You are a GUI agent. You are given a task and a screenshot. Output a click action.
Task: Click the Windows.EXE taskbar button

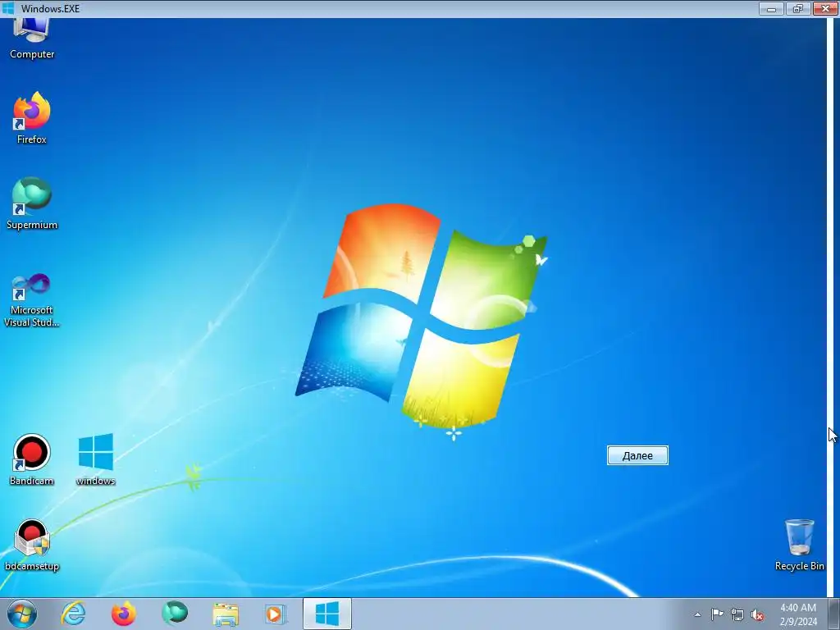tap(326, 614)
